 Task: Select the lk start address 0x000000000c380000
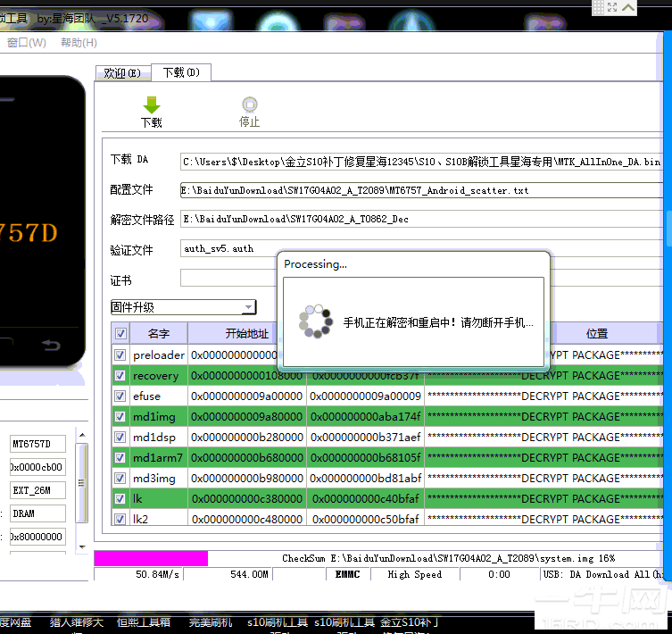tap(247, 498)
